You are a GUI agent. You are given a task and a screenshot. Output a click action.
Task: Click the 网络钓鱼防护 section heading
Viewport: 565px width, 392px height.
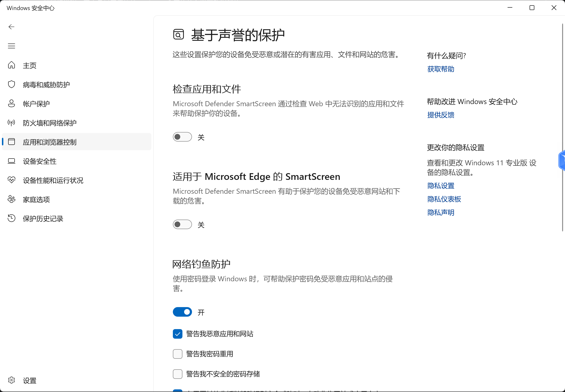[x=201, y=264]
